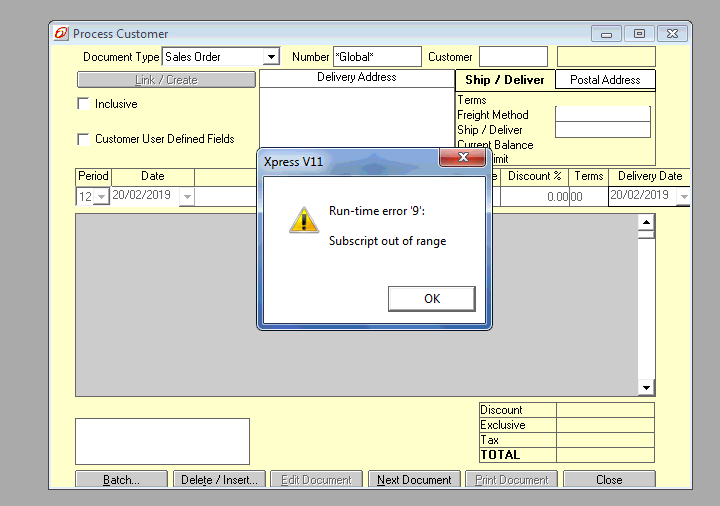Image resolution: width=720 pixels, height=506 pixels.
Task: Click the OK button in error dialog
Action: pos(431,298)
